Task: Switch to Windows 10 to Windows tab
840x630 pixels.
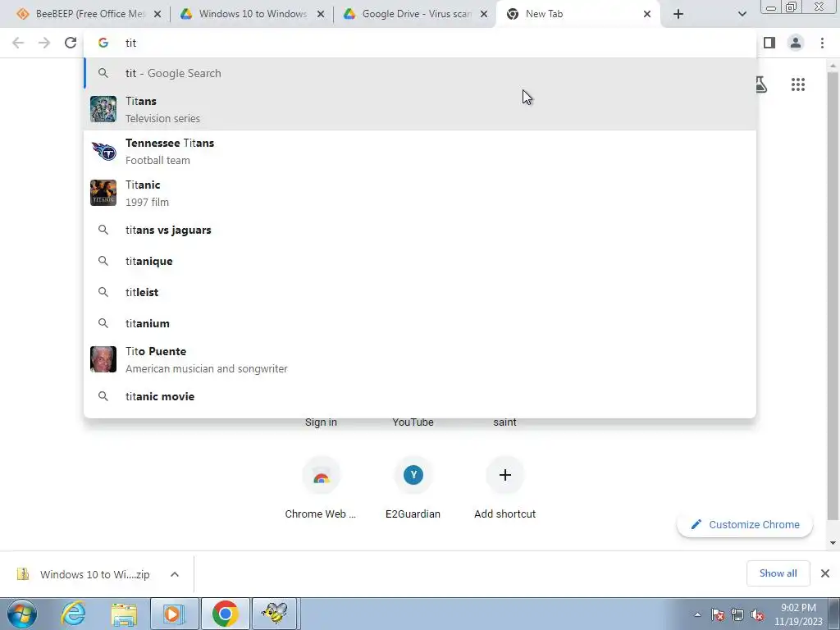Action: (252, 14)
